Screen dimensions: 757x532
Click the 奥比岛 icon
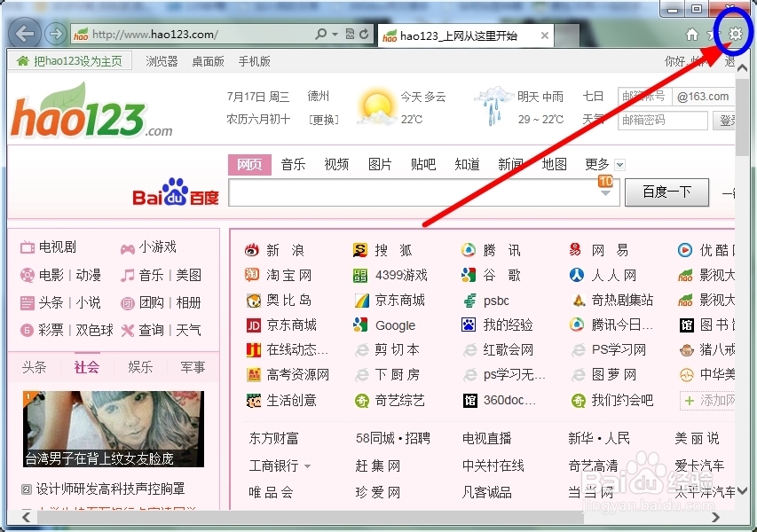[254, 301]
